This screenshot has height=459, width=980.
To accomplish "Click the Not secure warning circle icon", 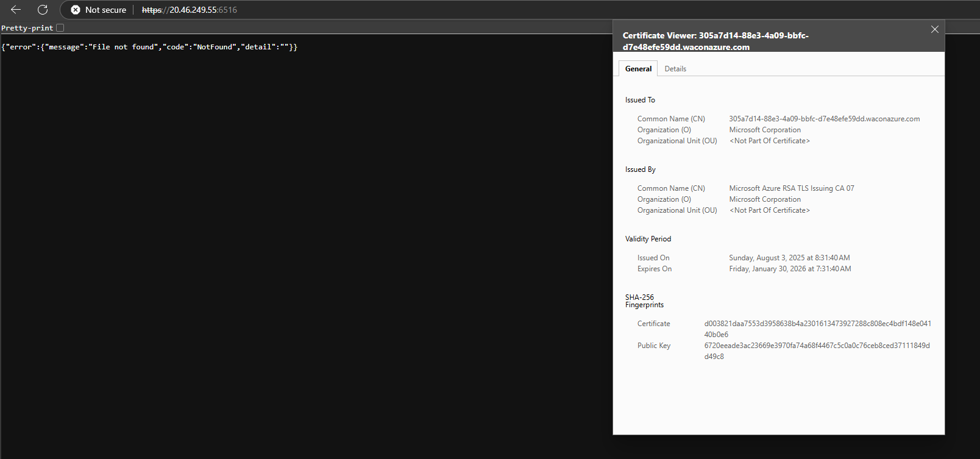I will point(76,10).
